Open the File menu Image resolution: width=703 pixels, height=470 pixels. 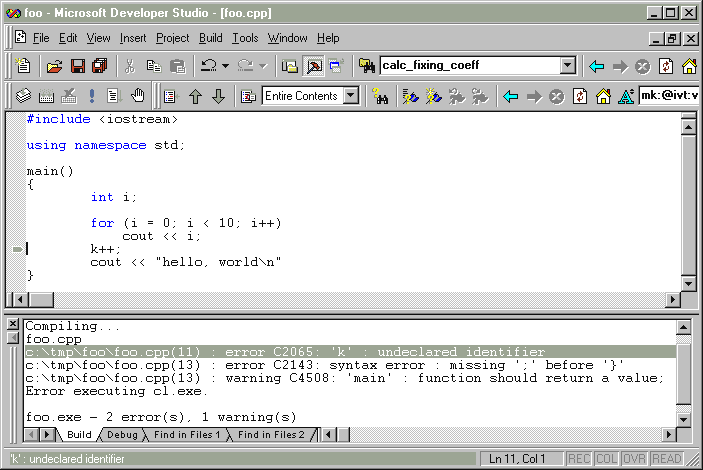pyautogui.click(x=41, y=38)
